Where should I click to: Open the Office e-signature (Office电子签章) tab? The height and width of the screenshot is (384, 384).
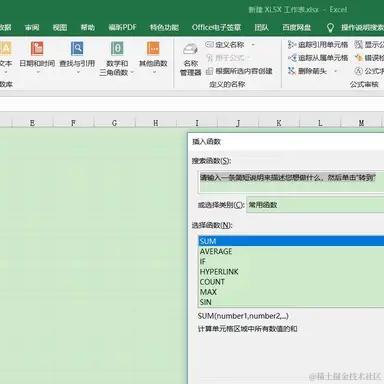pyautogui.click(x=216, y=27)
